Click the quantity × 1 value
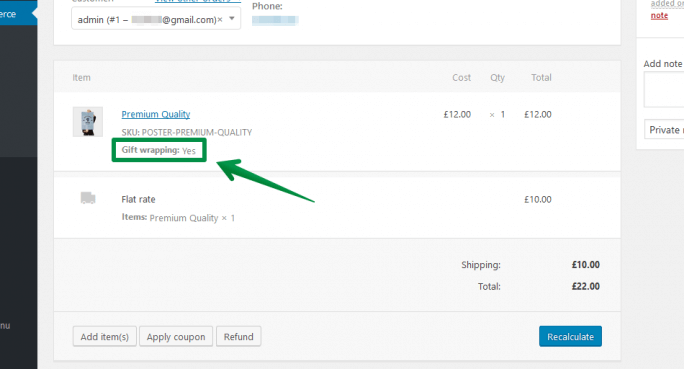Screen dimensions: 684x369 [497, 114]
